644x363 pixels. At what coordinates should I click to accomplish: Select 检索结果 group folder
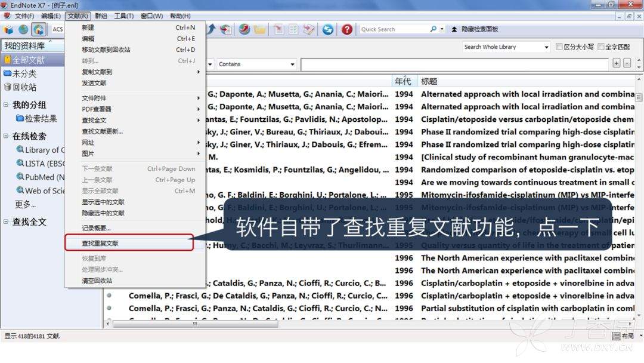36,118
